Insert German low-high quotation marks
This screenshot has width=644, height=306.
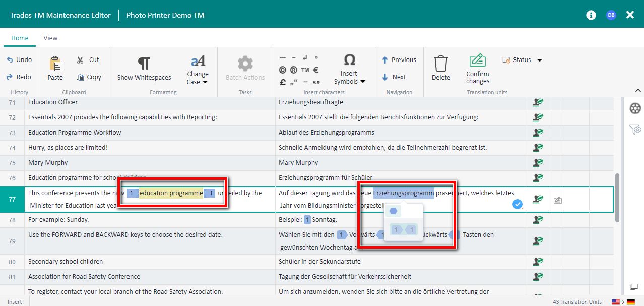tap(294, 82)
